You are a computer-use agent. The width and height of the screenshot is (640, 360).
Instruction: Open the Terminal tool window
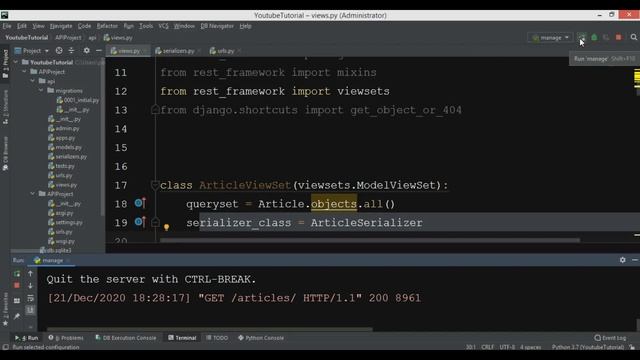pos(182,338)
